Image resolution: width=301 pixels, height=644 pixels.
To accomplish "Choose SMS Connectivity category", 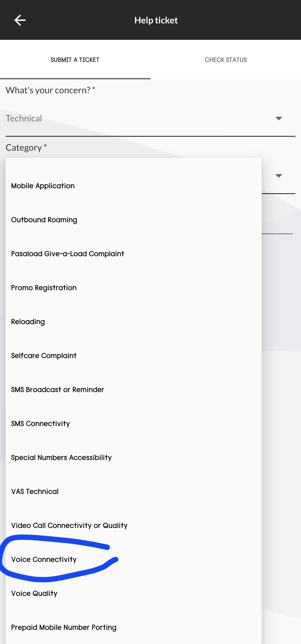I will (40, 423).
